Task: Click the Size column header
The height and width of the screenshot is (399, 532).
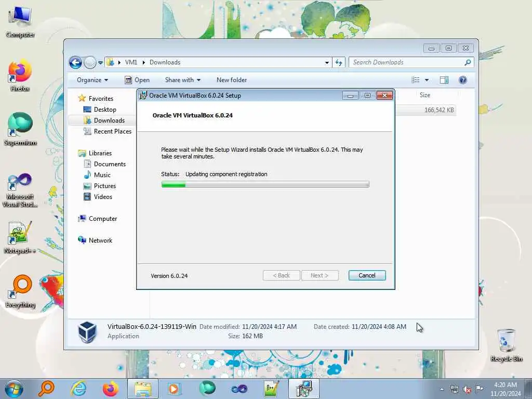Action: pos(425,95)
